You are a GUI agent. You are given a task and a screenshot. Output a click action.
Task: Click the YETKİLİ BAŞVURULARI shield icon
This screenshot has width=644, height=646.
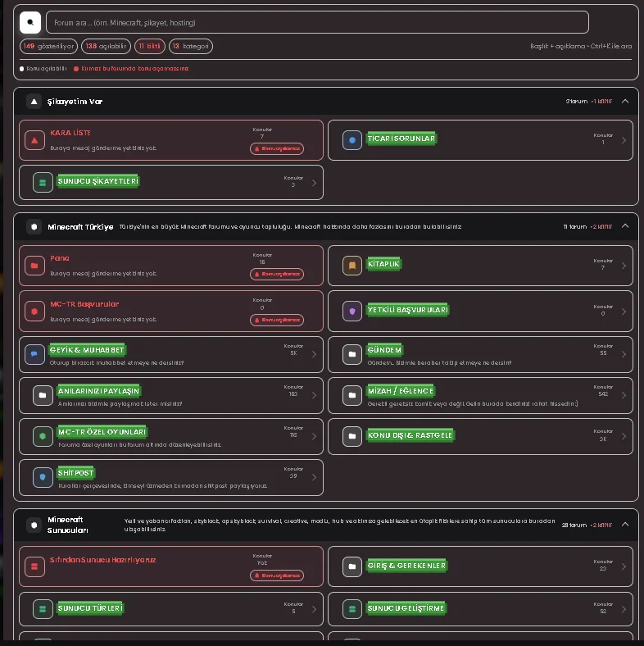352,311
